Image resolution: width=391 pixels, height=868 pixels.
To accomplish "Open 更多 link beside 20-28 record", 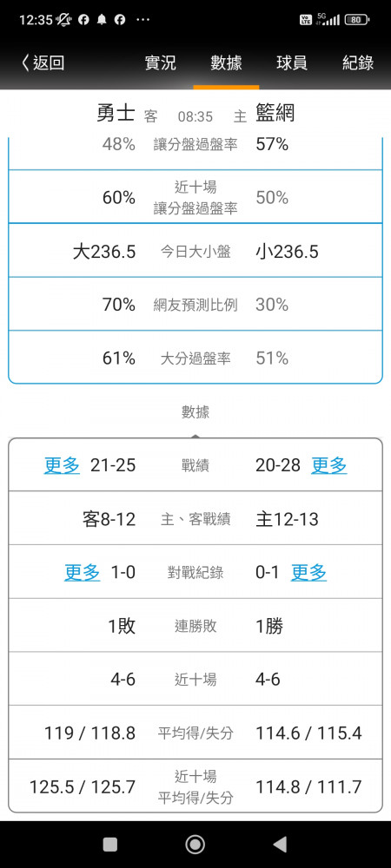I will click(x=329, y=465).
